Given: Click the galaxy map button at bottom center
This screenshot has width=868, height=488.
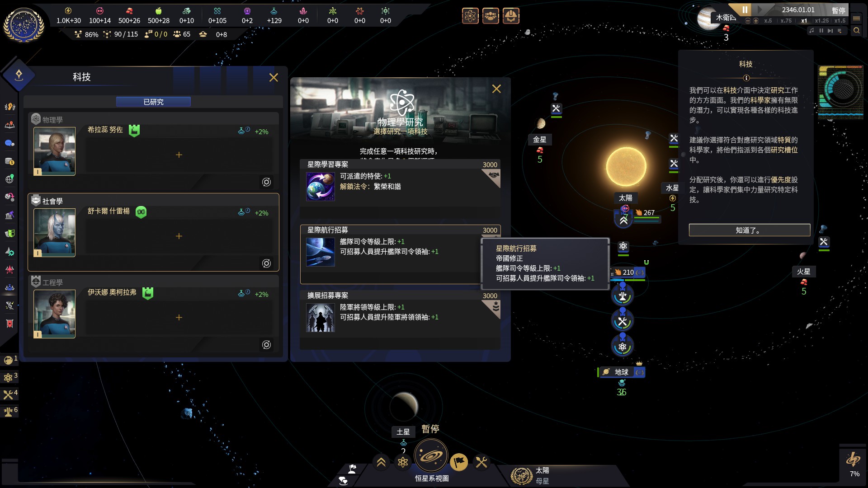Looking at the screenshot, I should click(x=431, y=455).
